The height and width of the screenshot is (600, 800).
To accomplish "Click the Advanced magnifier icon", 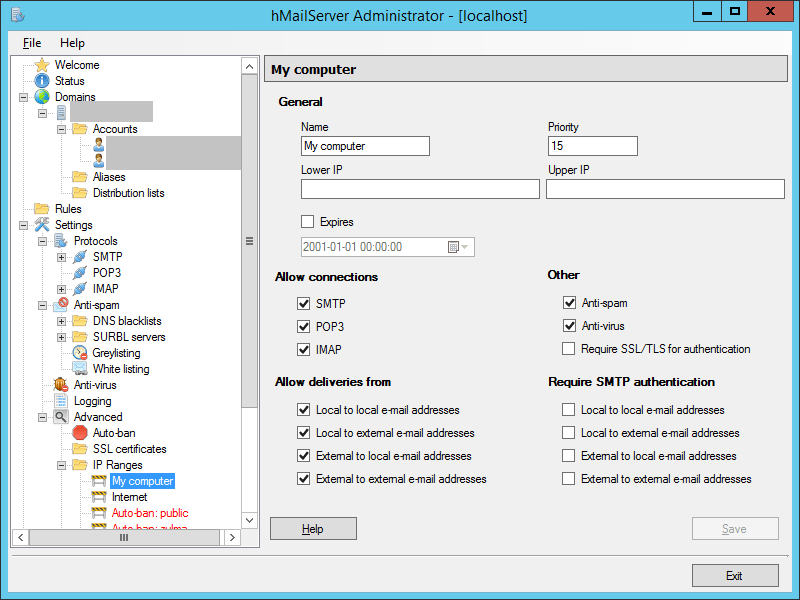I will click(61, 416).
